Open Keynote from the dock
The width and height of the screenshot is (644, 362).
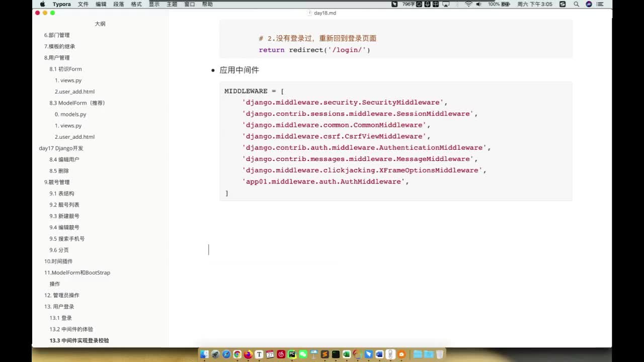(314, 354)
